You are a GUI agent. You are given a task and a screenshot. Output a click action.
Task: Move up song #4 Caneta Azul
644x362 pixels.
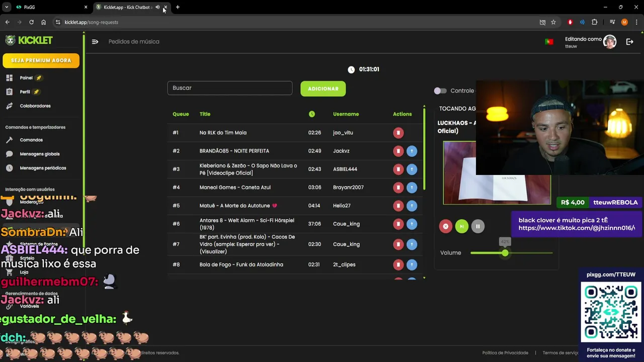pyautogui.click(x=412, y=188)
